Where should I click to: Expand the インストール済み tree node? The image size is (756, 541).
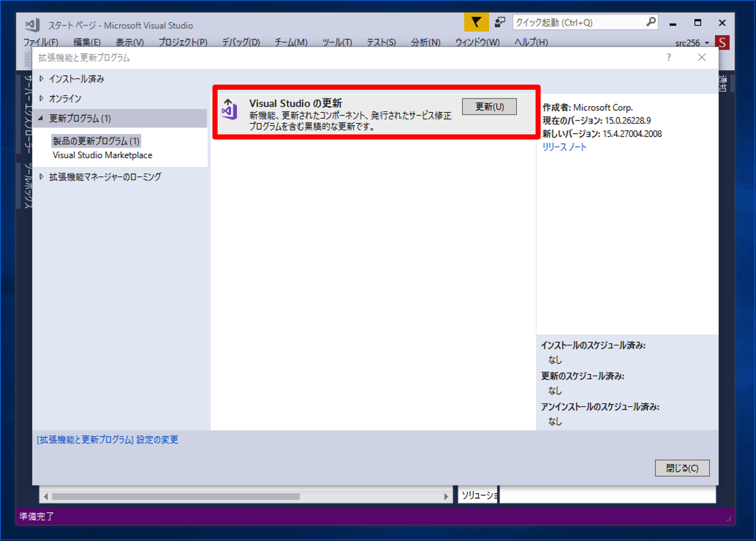tap(42, 79)
